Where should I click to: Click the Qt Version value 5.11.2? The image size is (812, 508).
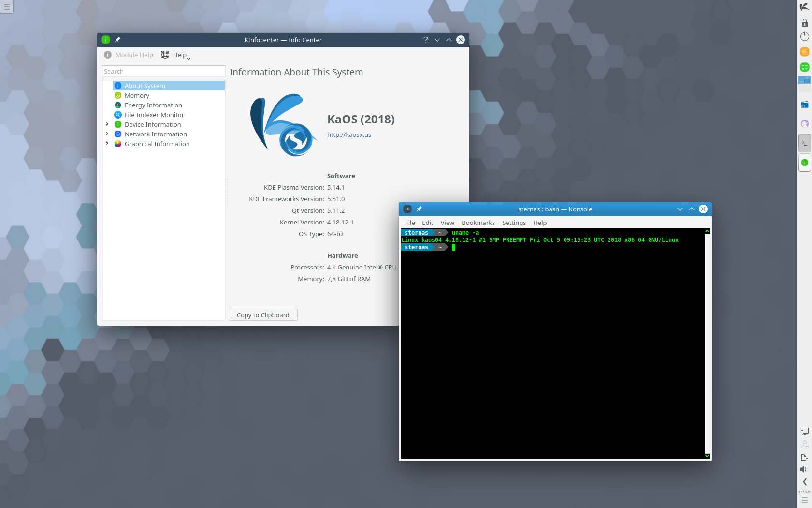(x=336, y=210)
